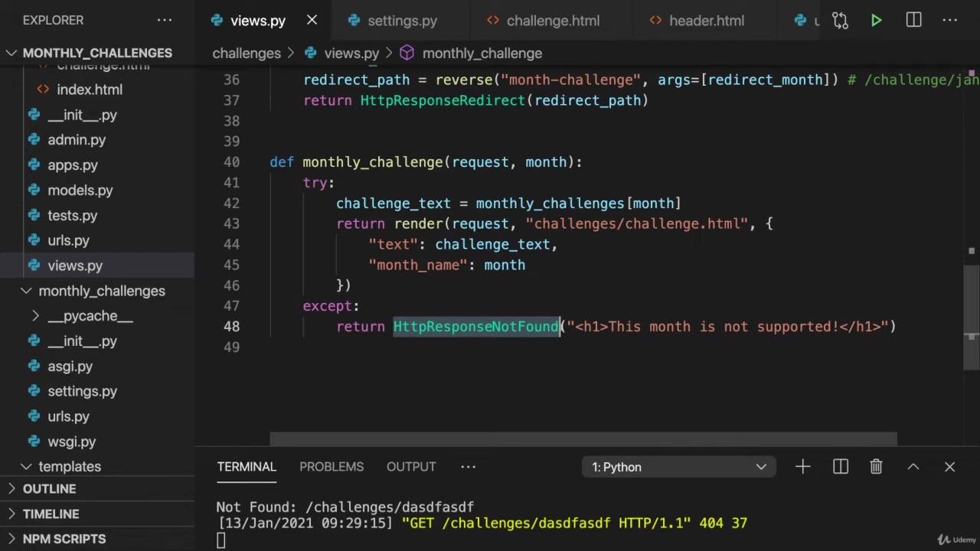Switch to the settings.py tab
The image size is (980, 551).
coord(401,21)
